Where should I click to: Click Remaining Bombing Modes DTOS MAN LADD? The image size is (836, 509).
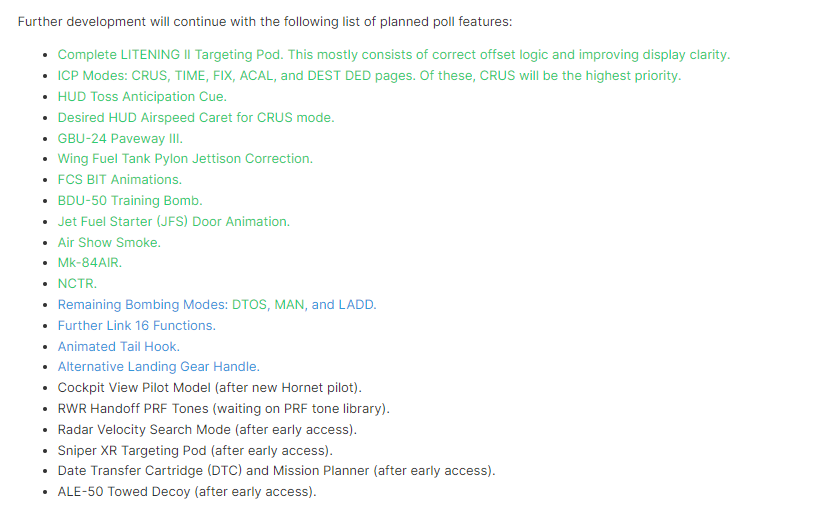216,305
